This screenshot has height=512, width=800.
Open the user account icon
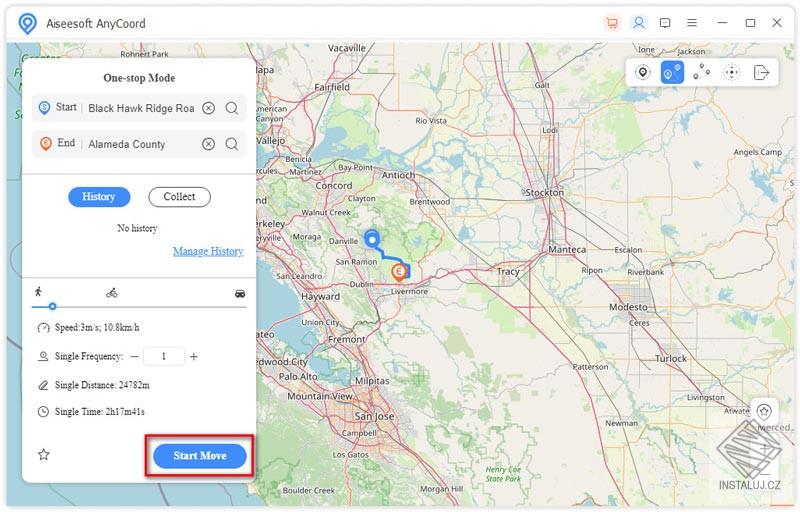pyautogui.click(x=638, y=23)
